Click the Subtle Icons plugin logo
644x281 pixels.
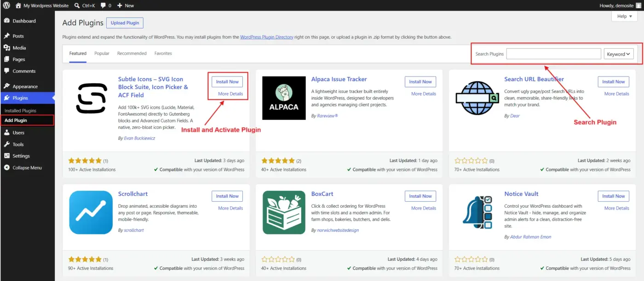(x=91, y=98)
